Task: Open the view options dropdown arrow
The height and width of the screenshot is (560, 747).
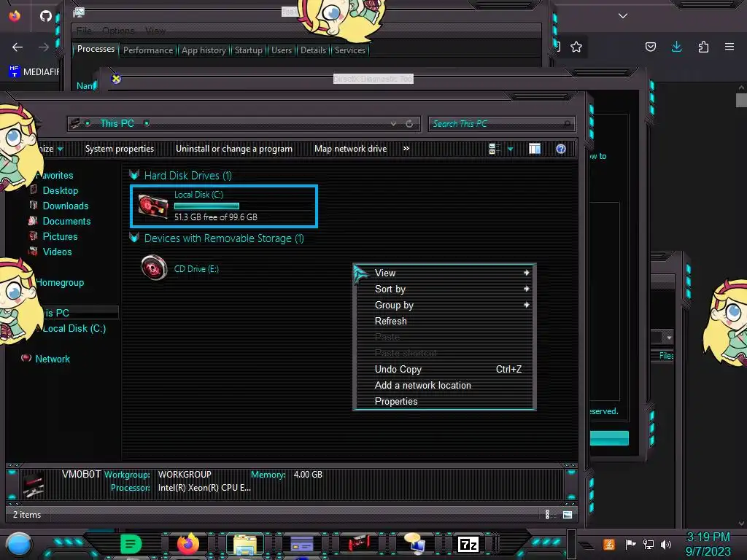Action: (x=510, y=149)
